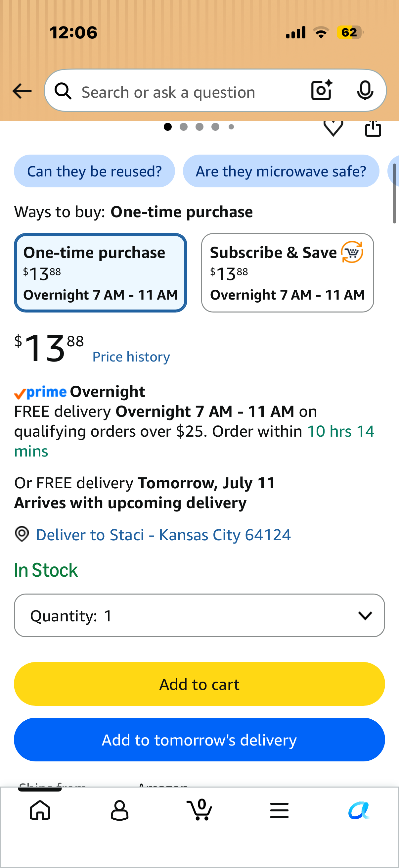Tap the microphone voice search icon
Screen dimensions: 399x868
[x=365, y=90]
